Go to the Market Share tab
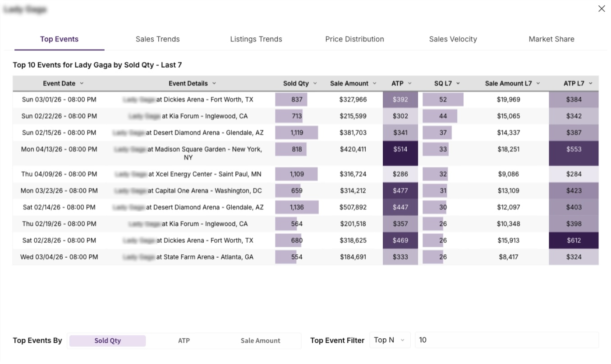 click(x=551, y=39)
